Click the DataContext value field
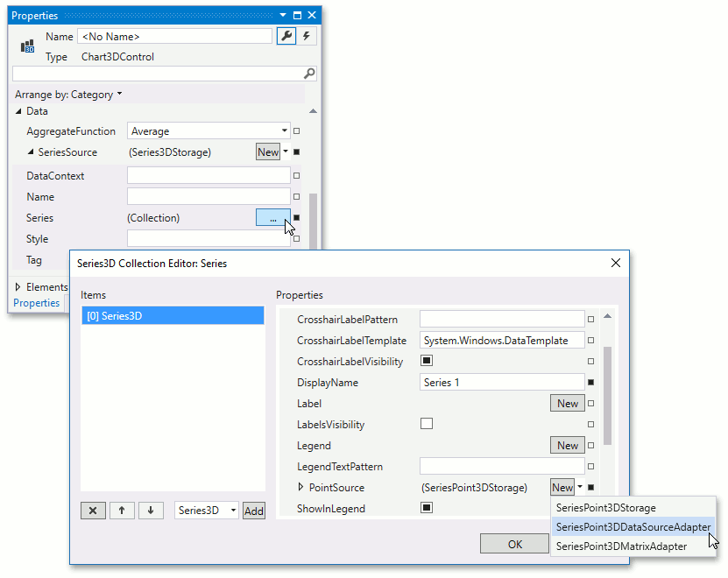Screen dimensions: 728x578 click(209, 175)
